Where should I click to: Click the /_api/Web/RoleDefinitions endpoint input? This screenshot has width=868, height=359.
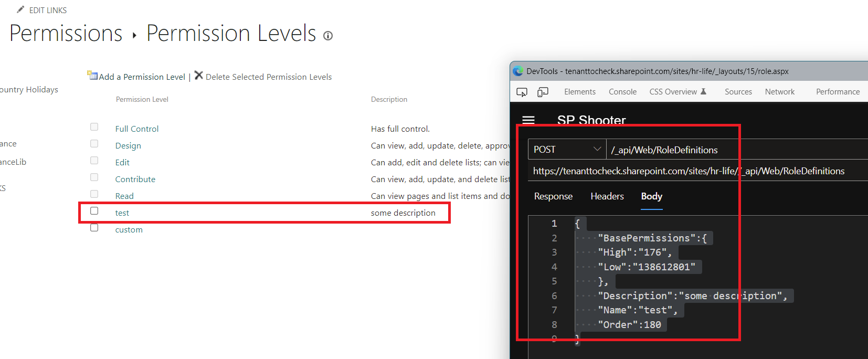[737, 150]
